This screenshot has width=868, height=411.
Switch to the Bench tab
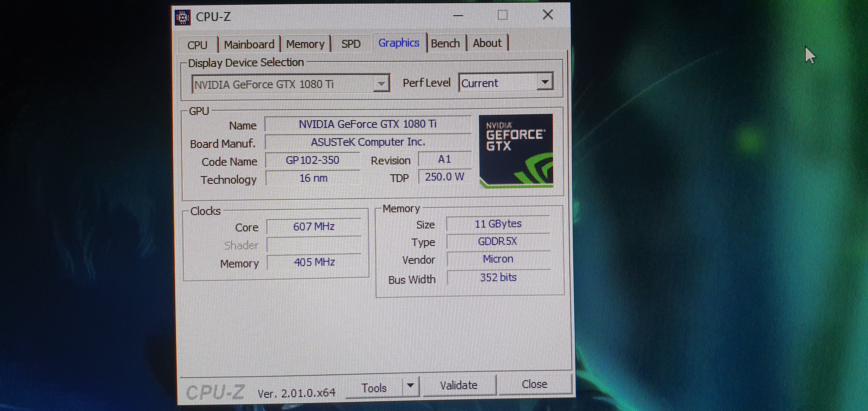coord(445,43)
